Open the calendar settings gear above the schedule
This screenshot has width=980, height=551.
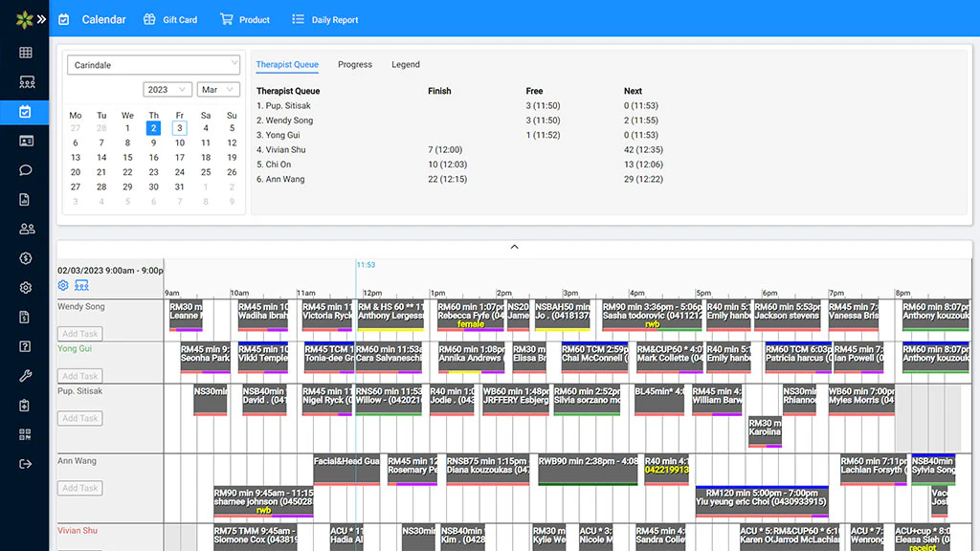(x=63, y=285)
